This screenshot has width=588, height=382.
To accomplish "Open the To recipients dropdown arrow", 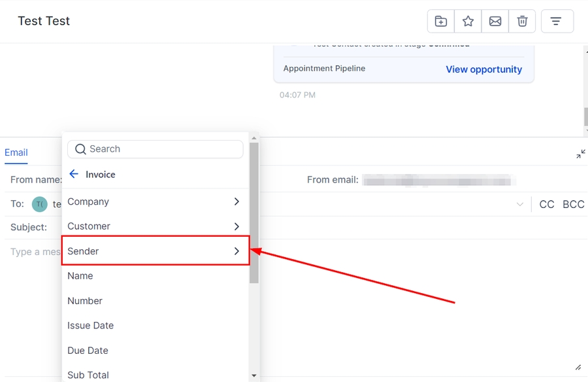I will click(520, 205).
